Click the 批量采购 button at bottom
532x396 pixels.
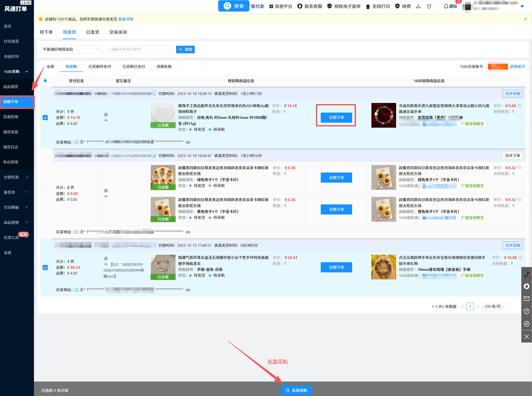[x=296, y=390]
